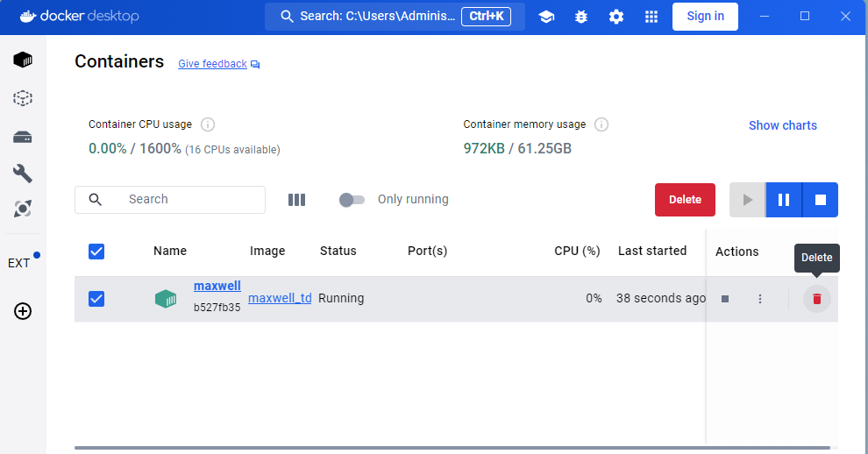Screen dimensions: 868x454
Task: Sort by the CPU (%) column header
Action: point(578,251)
